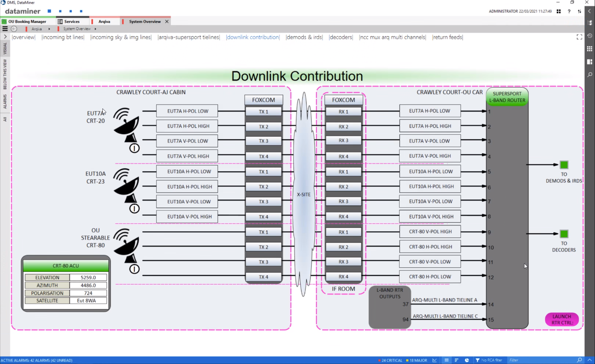The height and width of the screenshot is (364, 595).
Task: Open the overview page link
Action: tap(24, 37)
